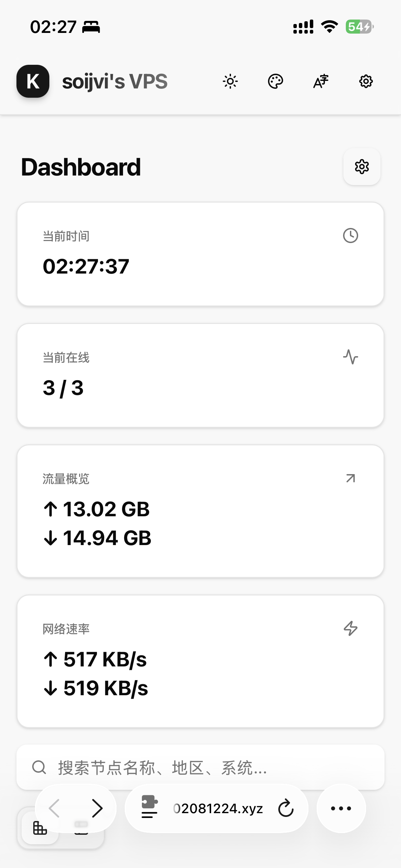Screen dimensions: 401x868
Task: Open the browser extensions reader icon
Action: (x=150, y=808)
